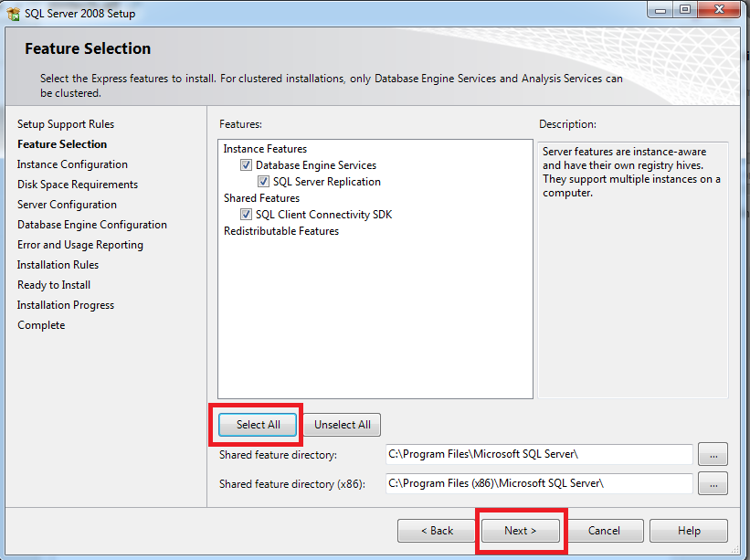Select the Instance Features tree node

265,149
